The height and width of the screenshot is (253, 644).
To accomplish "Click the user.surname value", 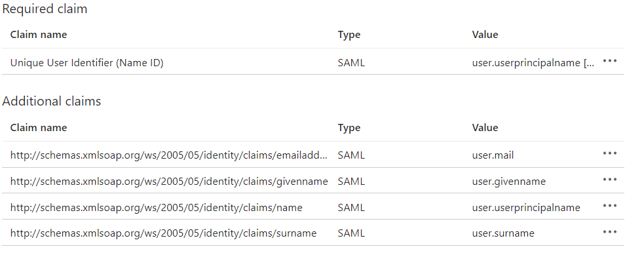I will coord(503,234).
